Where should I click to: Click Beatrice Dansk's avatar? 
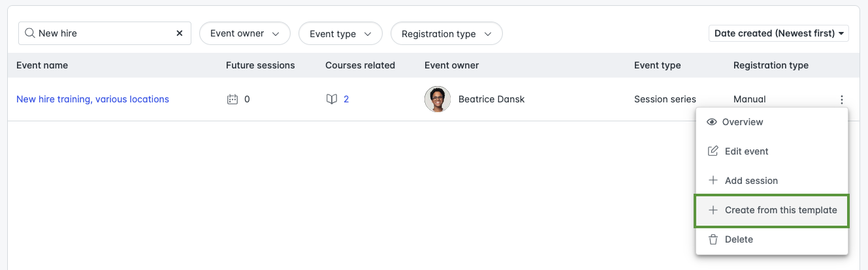click(x=438, y=99)
